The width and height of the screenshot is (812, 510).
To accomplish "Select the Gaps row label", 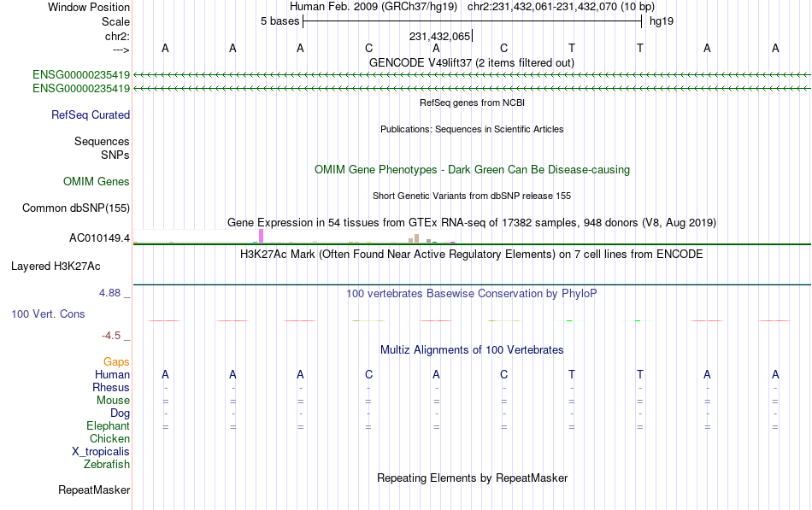I will [116, 361].
